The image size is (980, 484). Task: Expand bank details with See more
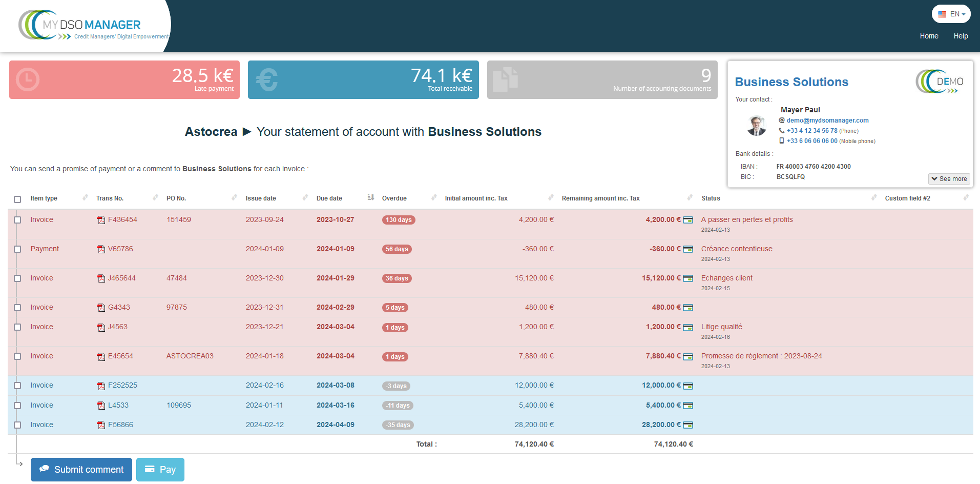coord(949,179)
